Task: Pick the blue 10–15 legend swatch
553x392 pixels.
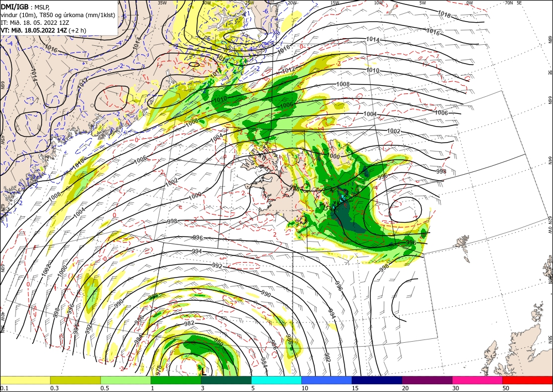Action: (x=327, y=380)
